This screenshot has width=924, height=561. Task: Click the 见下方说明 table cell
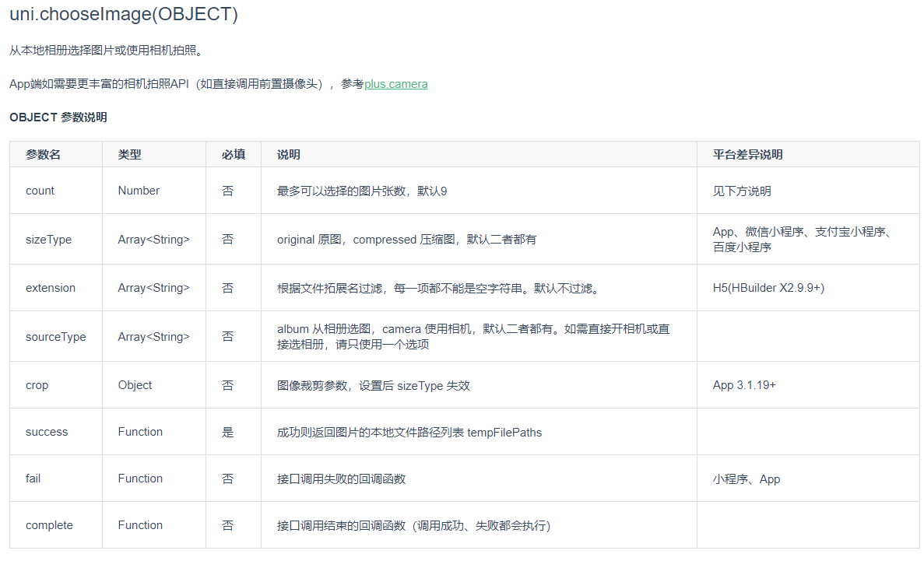click(741, 191)
